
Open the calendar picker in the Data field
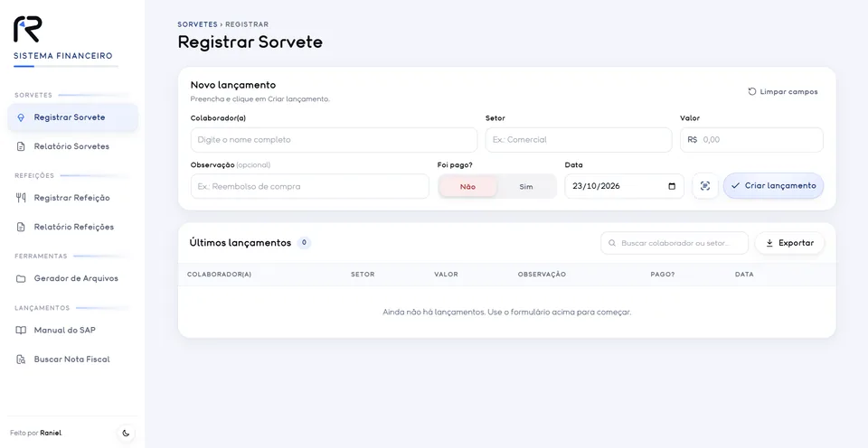pyautogui.click(x=672, y=186)
